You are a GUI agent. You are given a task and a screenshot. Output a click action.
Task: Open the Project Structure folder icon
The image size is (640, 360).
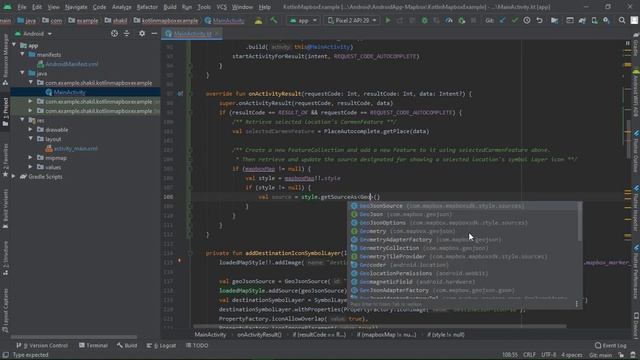coord(554,20)
